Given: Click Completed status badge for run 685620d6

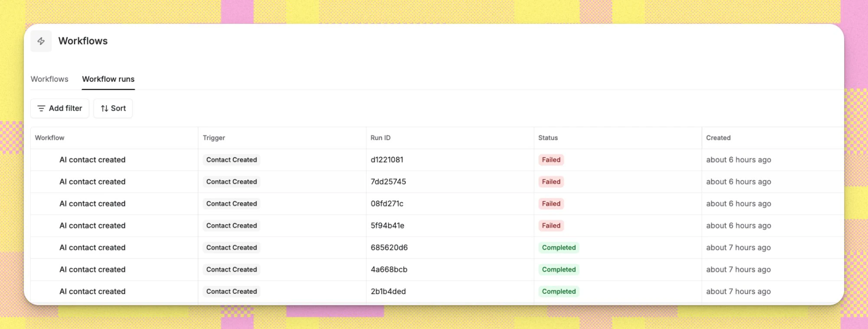Looking at the screenshot, I should (x=559, y=248).
